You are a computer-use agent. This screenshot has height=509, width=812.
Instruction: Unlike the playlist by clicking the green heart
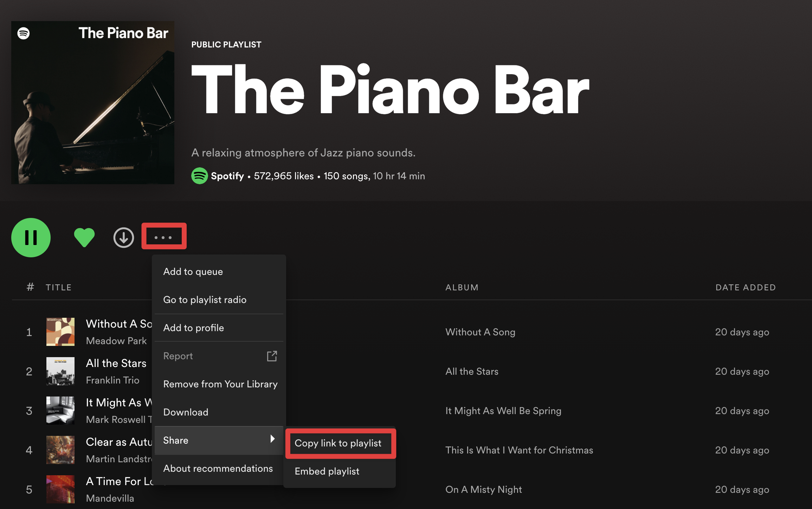click(x=84, y=237)
